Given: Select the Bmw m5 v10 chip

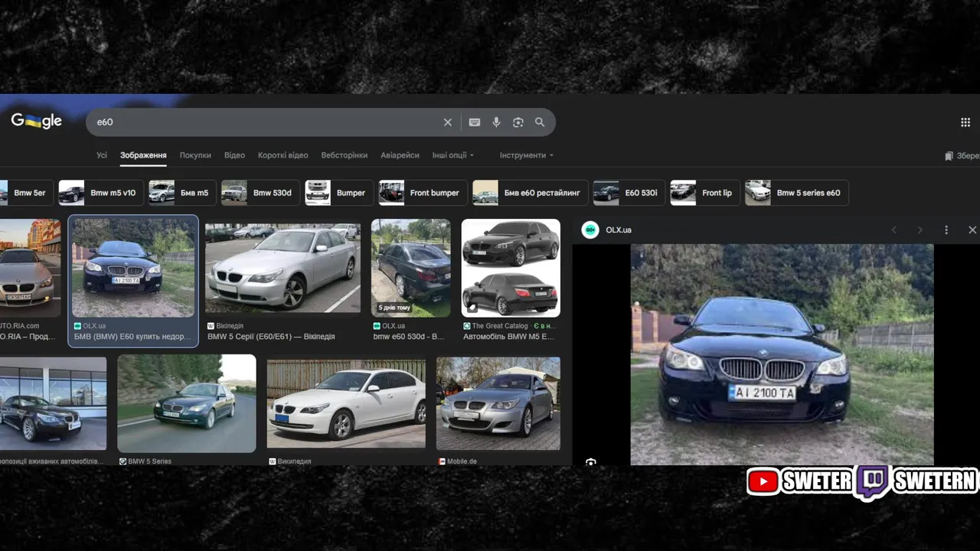Looking at the screenshot, I should click(x=100, y=193).
